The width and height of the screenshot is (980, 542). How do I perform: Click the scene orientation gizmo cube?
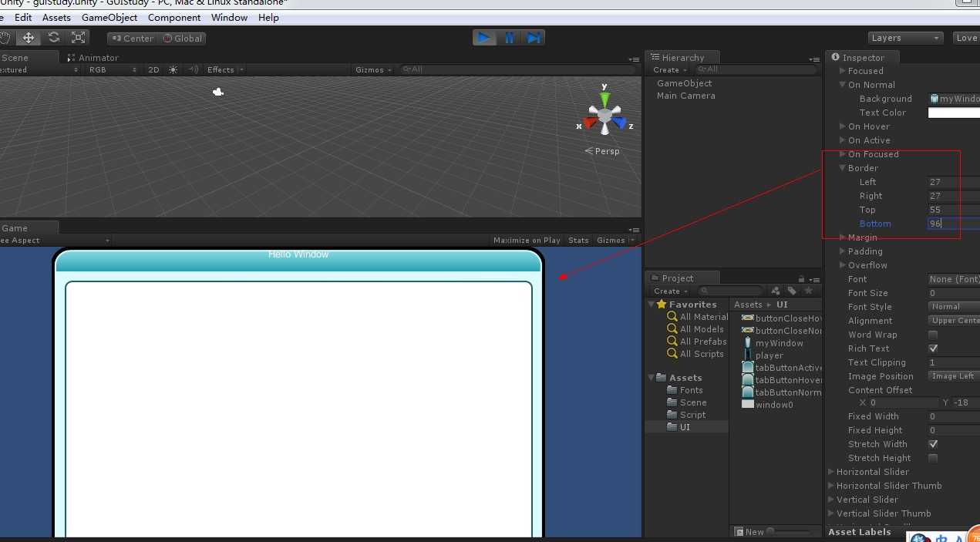(605, 115)
